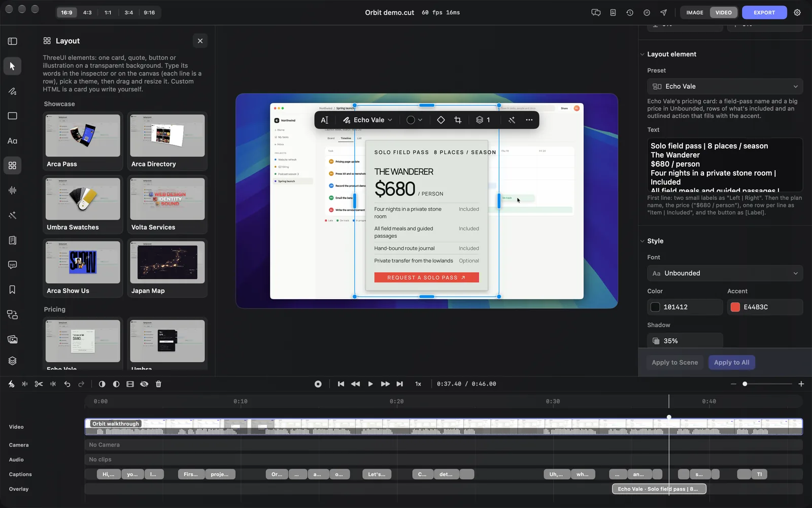Click the Apply to All button
Screen dimensions: 812x508
(731, 362)
